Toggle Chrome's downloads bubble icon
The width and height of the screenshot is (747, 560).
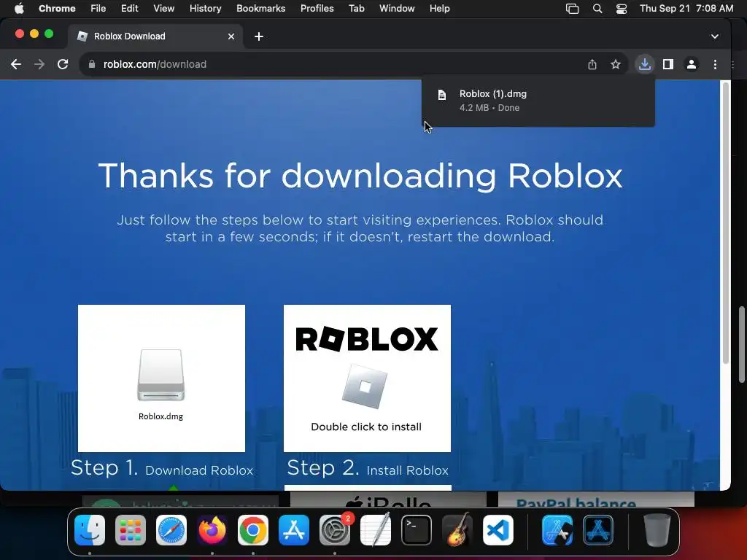645,64
